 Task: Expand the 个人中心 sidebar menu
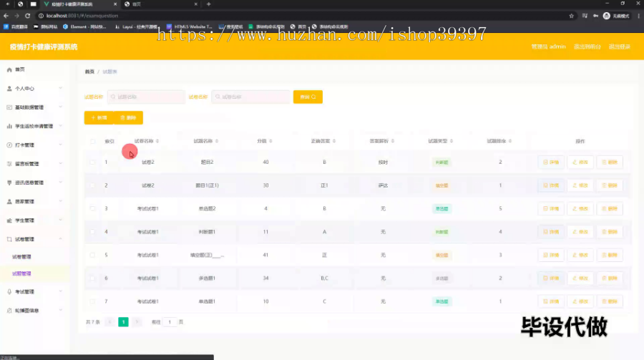tap(34, 88)
